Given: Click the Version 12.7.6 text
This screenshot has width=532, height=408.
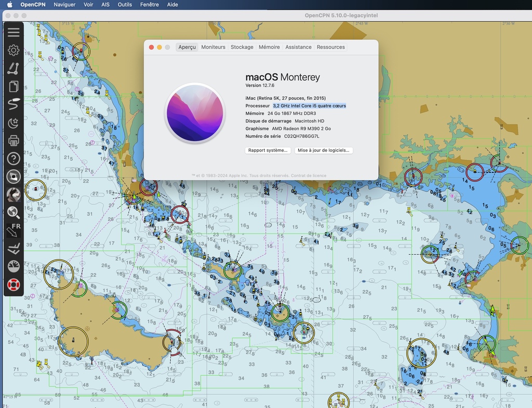Looking at the screenshot, I should [260, 86].
